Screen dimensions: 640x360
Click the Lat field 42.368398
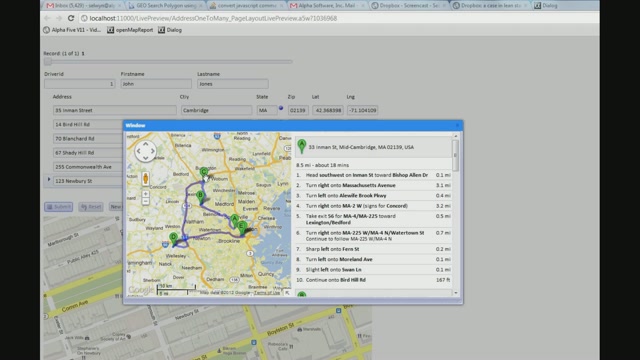[x=328, y=110]
